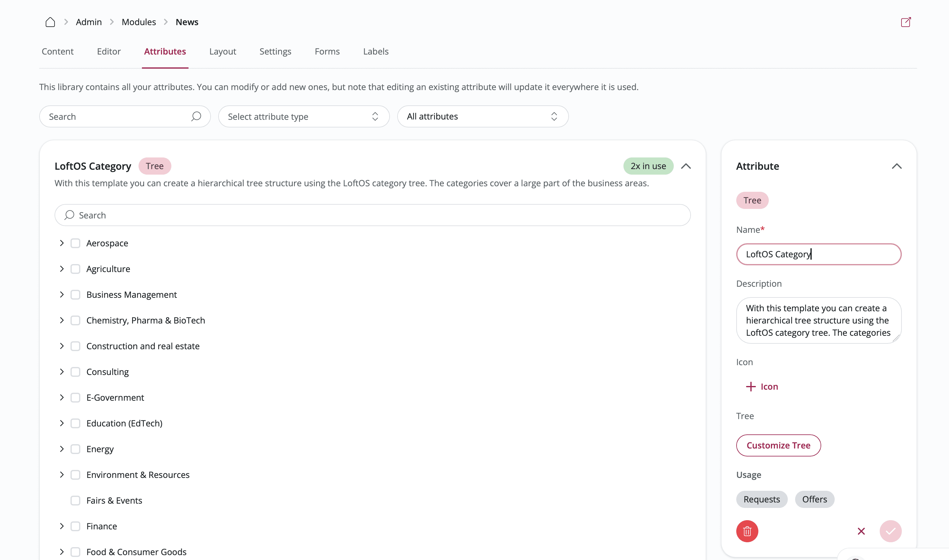Switch to the Layout tab
This screenshot has height=560, width=949.
[x=222, y=51]
